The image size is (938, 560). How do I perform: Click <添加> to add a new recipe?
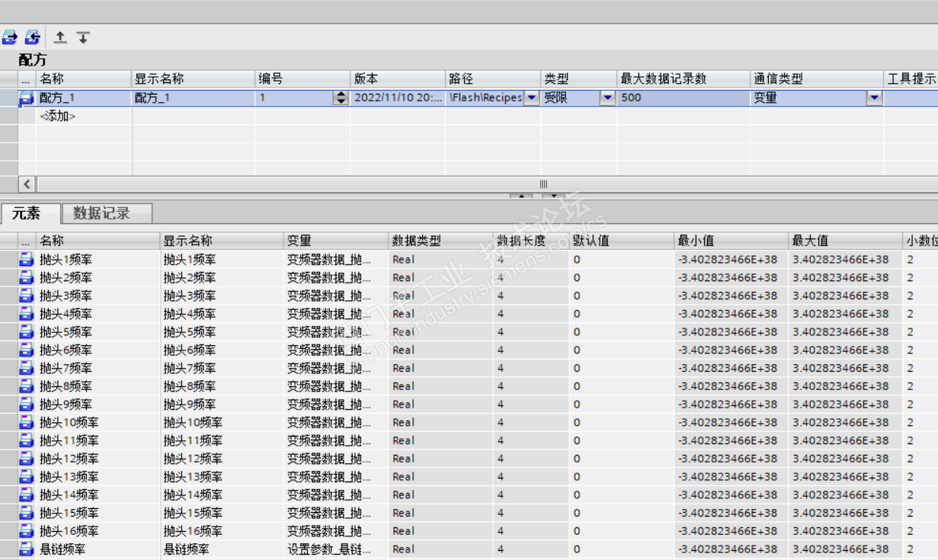(x=58, y=116)
